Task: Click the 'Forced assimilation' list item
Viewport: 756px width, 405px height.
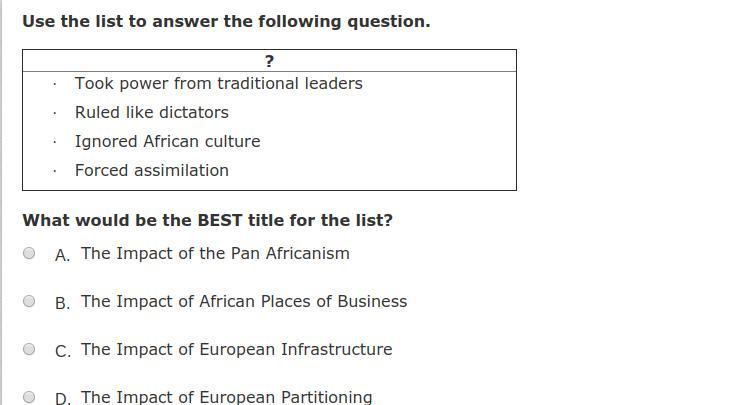Action: point(152,170)
